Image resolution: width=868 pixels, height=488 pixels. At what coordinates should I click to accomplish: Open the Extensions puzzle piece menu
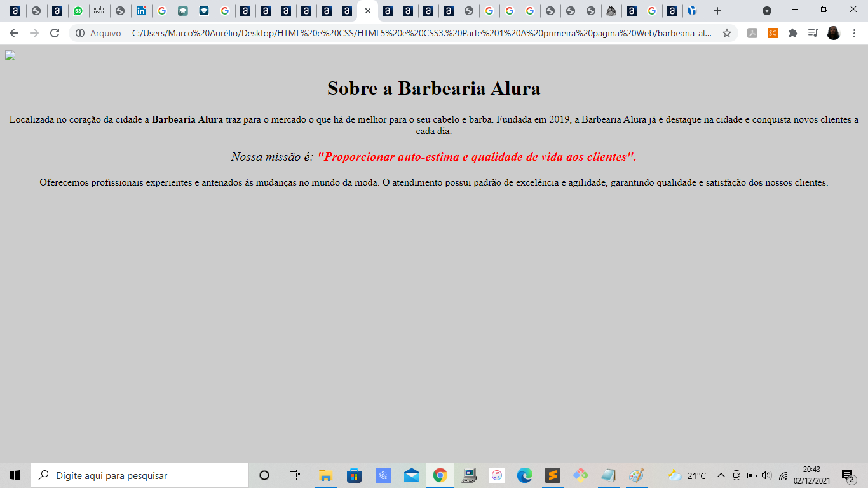coord(793,33)
